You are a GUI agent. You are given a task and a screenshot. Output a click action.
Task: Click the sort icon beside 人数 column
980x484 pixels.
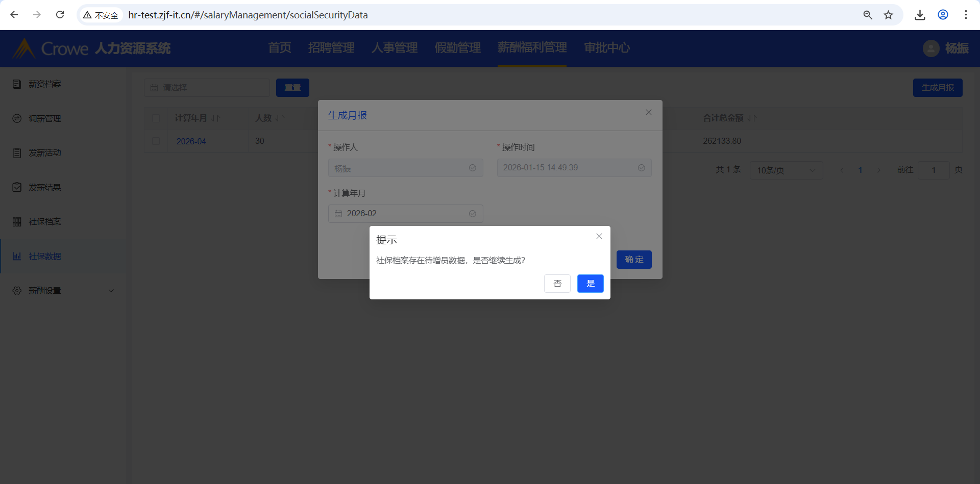(280, 118)
